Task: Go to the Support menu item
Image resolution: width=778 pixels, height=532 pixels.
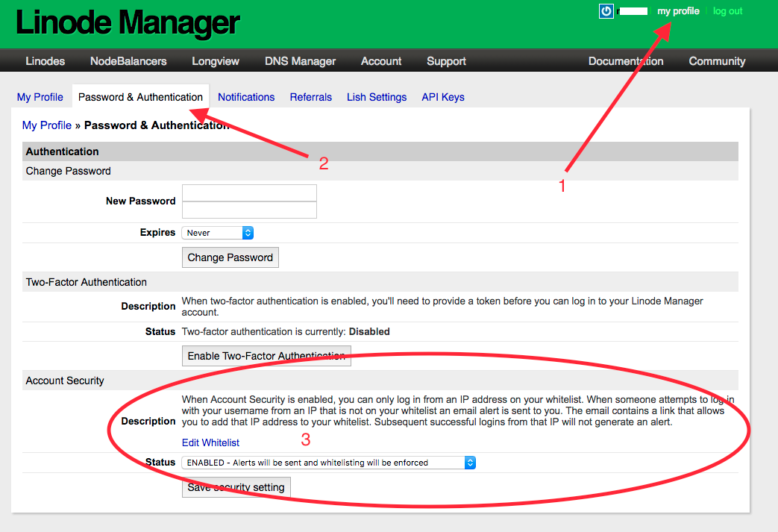Action: coord(446,61)
